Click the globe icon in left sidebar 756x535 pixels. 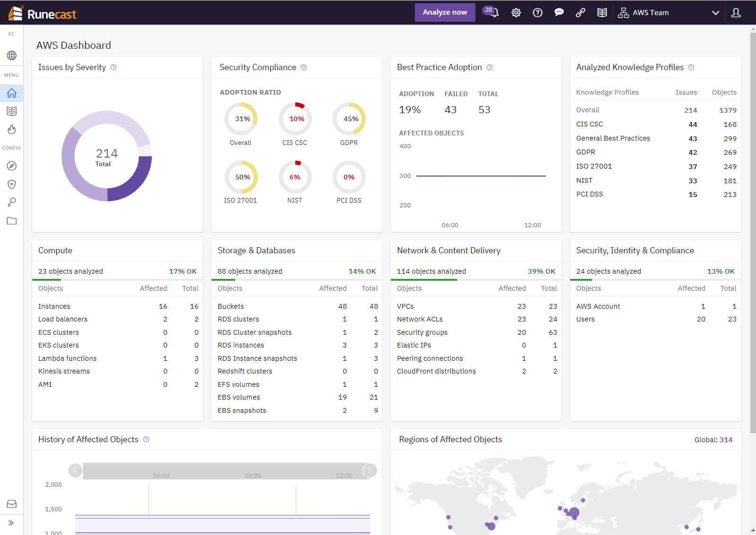click(x=12, y=55)
